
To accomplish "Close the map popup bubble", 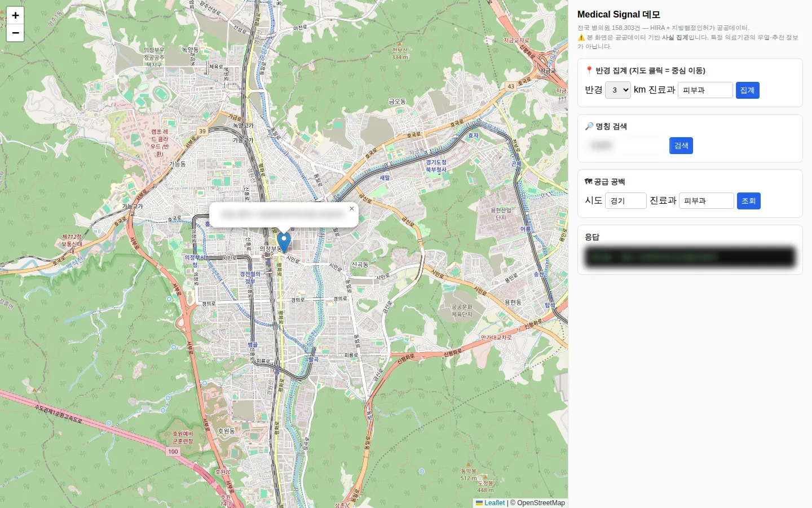I will 352,209.
